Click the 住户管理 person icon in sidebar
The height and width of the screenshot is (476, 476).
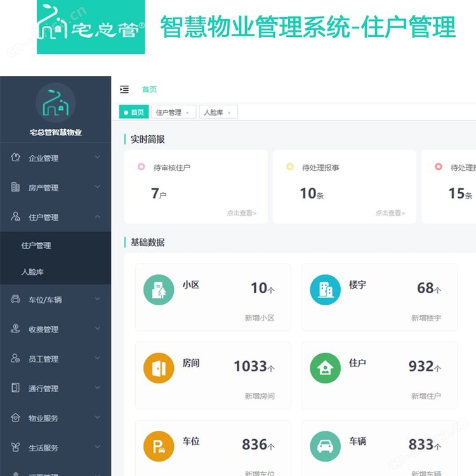[x=15, y=216]
